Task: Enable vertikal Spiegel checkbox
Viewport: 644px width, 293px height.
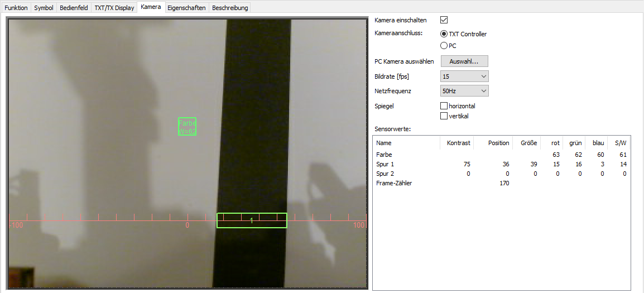Action: 444,116
